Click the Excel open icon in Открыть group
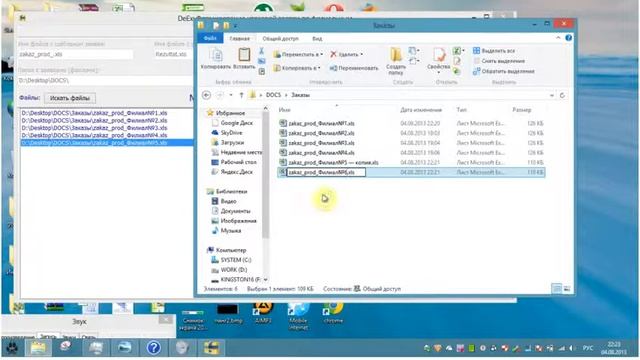Image resolution: width=640 pixels, height=360 pixels. click(x=456, y=51)
